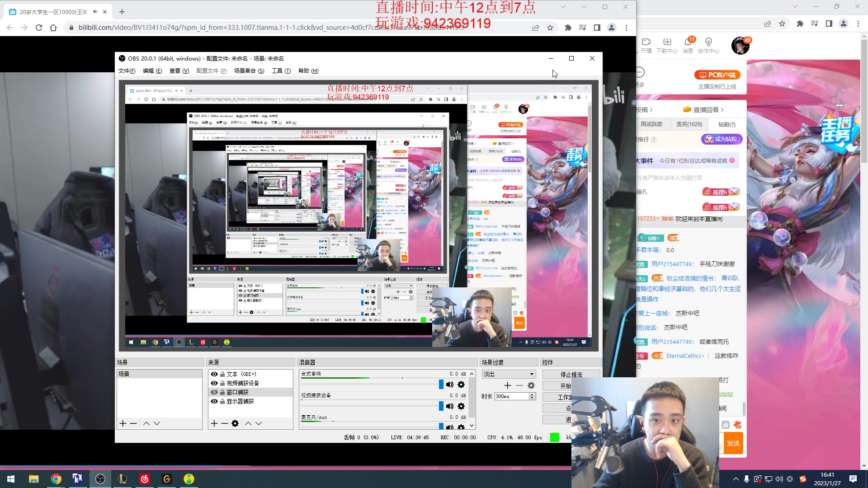Move source down with arrow in 来源

coord(259,423)
